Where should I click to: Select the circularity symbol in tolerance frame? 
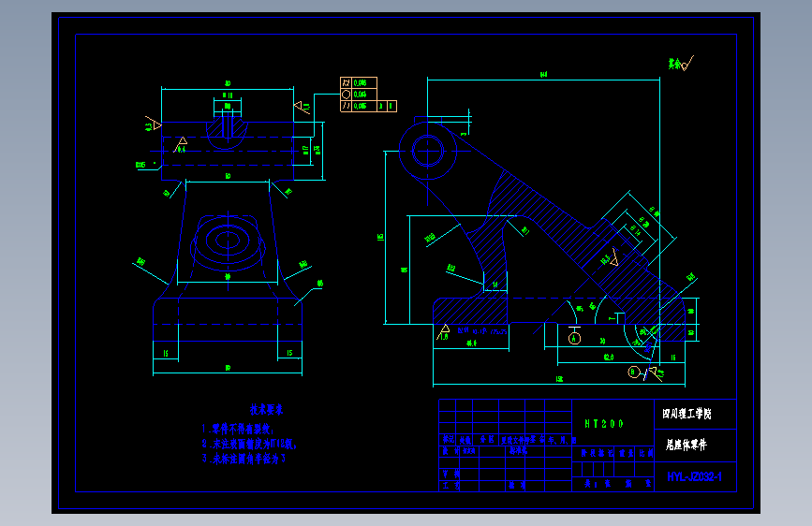click(x=346, y=95)
